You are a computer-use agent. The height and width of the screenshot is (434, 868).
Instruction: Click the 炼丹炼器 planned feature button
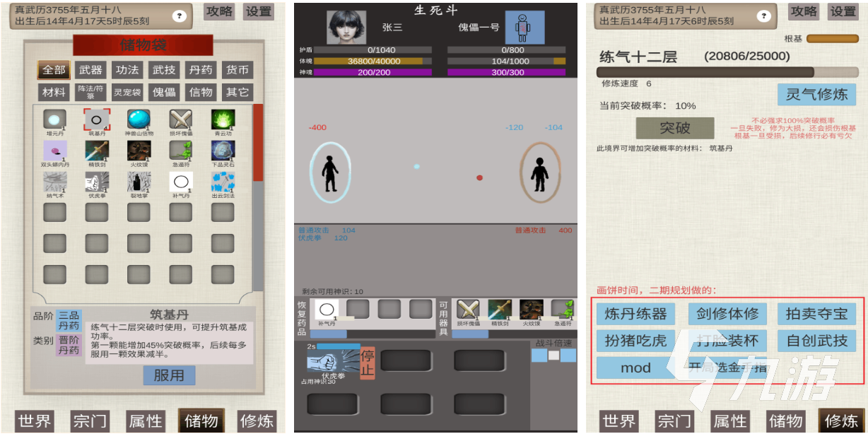[x=635, y=314]
